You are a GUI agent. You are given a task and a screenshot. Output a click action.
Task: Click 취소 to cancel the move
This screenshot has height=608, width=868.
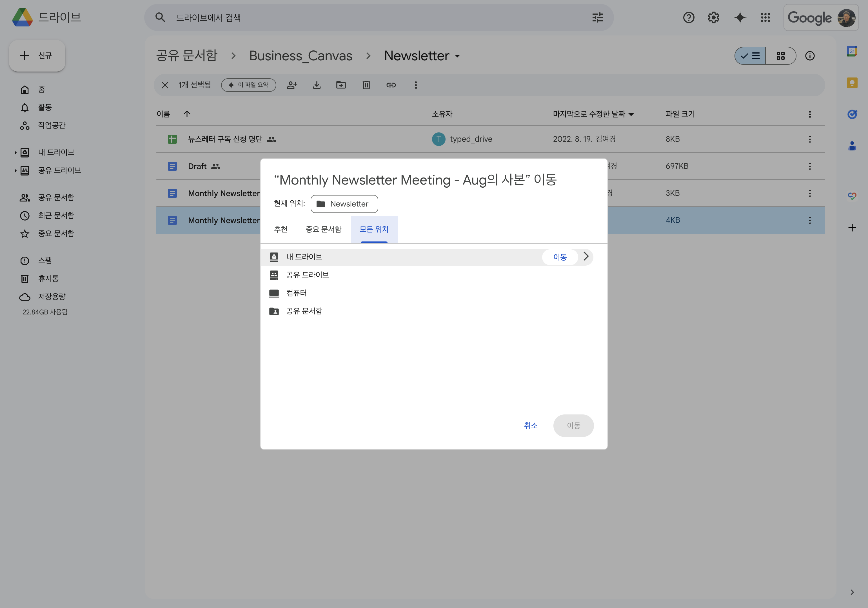point(530,426)
